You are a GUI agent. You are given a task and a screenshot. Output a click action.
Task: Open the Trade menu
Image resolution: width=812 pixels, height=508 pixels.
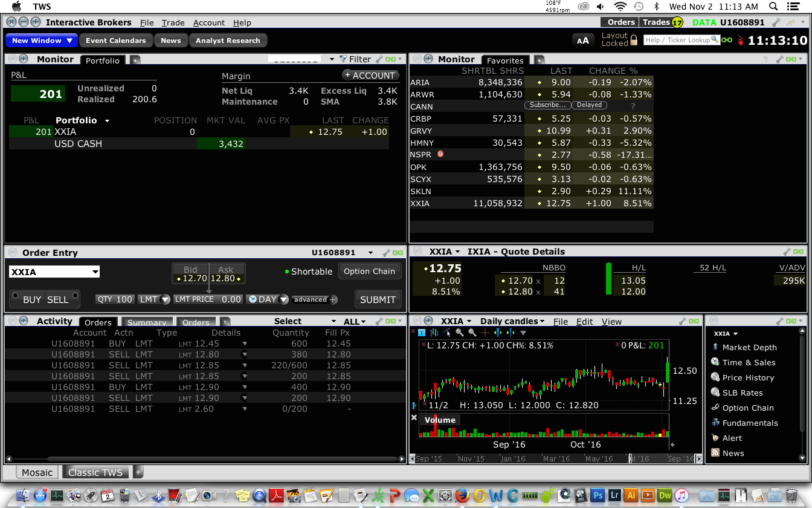pyautogui.click(x=173, y=22)
